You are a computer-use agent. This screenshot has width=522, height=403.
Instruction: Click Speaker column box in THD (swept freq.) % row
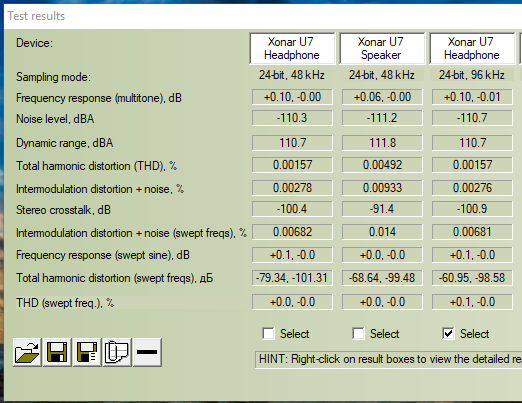[x=382, y=302]
